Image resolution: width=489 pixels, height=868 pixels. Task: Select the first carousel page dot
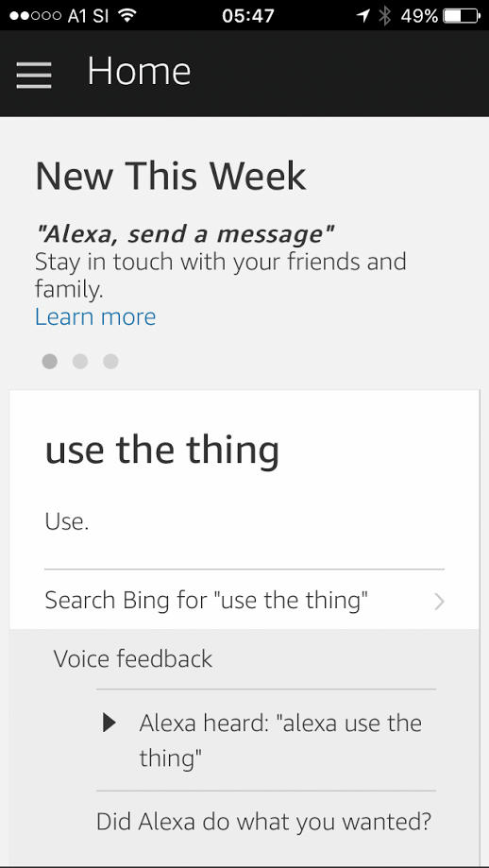coord(50,362)
